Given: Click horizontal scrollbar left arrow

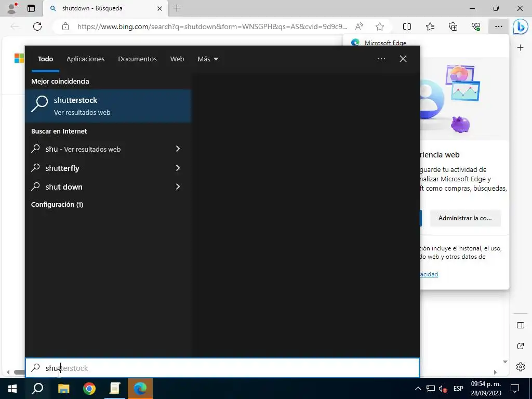Looking at the screenshot, I should pos(8,372).
